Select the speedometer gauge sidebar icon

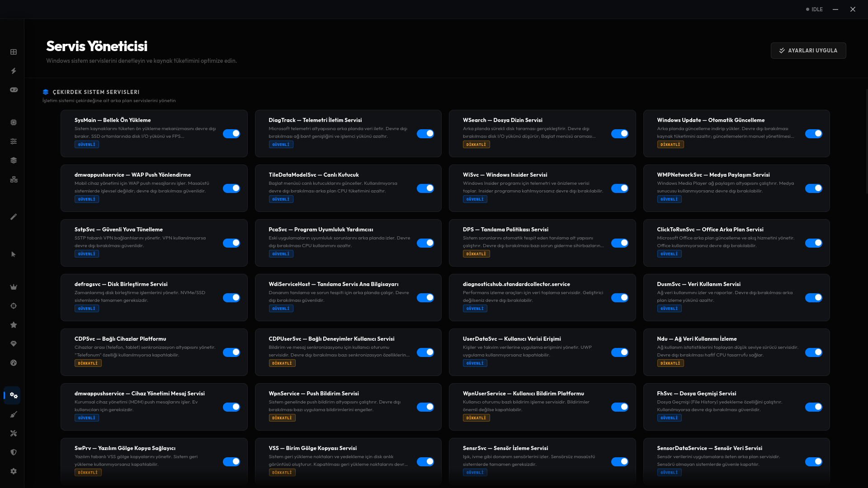tap(14, 363)
